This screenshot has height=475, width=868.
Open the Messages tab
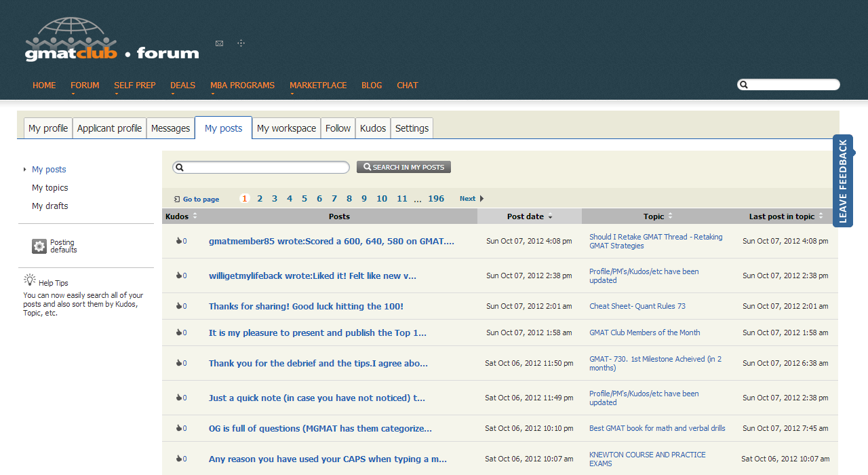pyautogui.click(x=170, y=128)
